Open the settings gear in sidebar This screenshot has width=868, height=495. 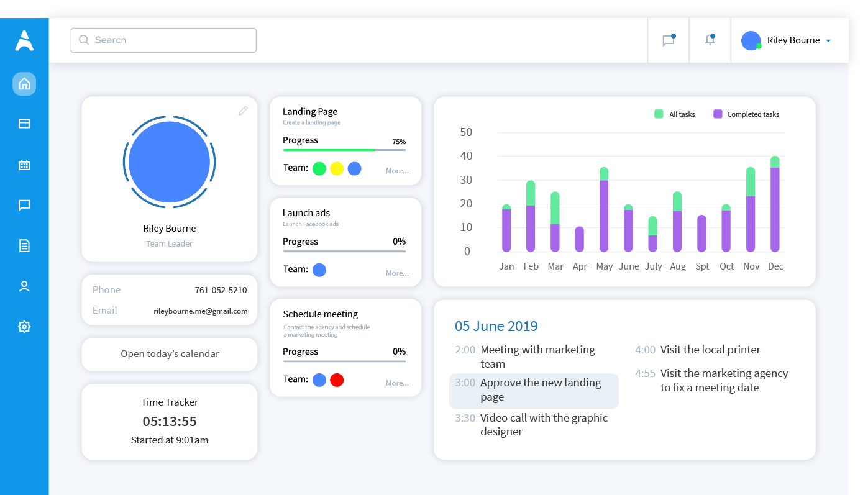point(24,327)
